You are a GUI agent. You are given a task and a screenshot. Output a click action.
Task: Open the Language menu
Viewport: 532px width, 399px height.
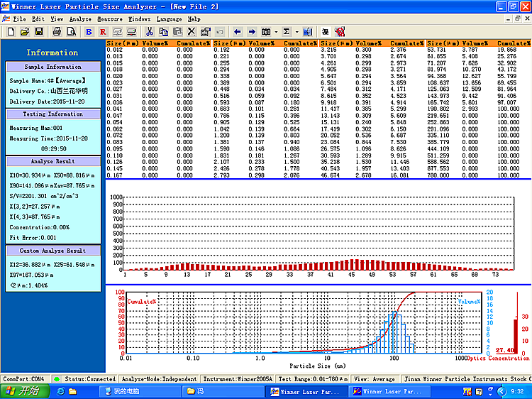coord(169,19)
